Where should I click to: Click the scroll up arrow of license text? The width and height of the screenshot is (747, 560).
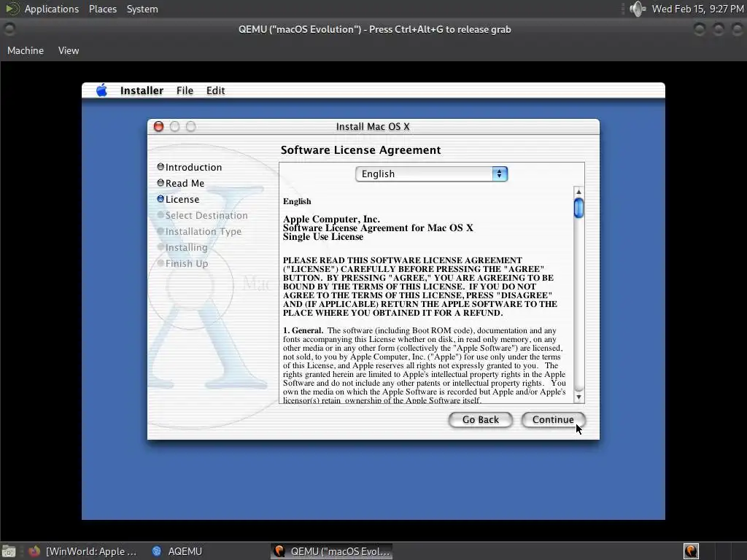pos(578,192)
